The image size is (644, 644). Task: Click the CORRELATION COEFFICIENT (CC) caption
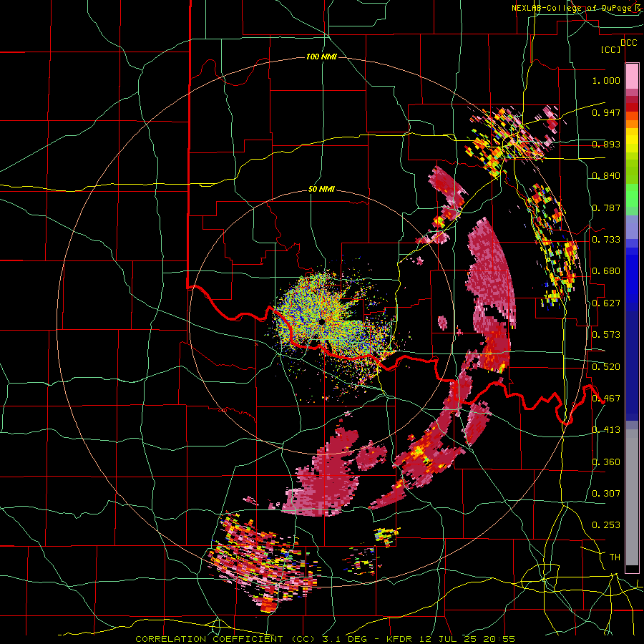tap(225, 639)
